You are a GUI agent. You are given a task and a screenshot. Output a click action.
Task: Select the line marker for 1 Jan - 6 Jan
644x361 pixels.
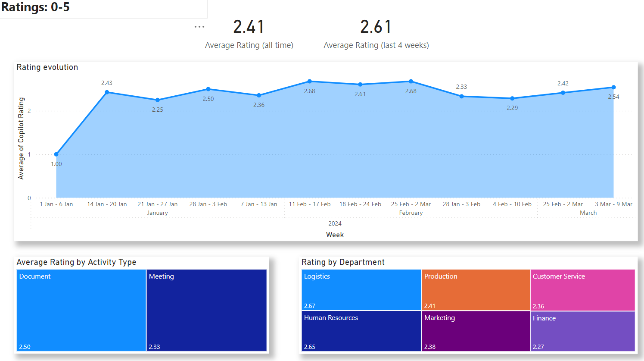point(56,154)
